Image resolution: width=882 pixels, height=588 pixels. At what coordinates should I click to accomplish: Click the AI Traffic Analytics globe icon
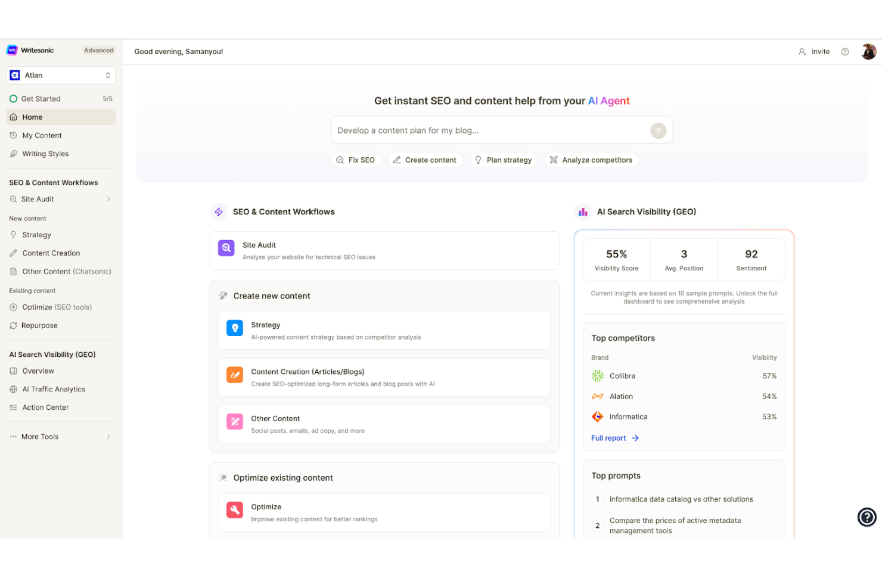pos(13,389)
